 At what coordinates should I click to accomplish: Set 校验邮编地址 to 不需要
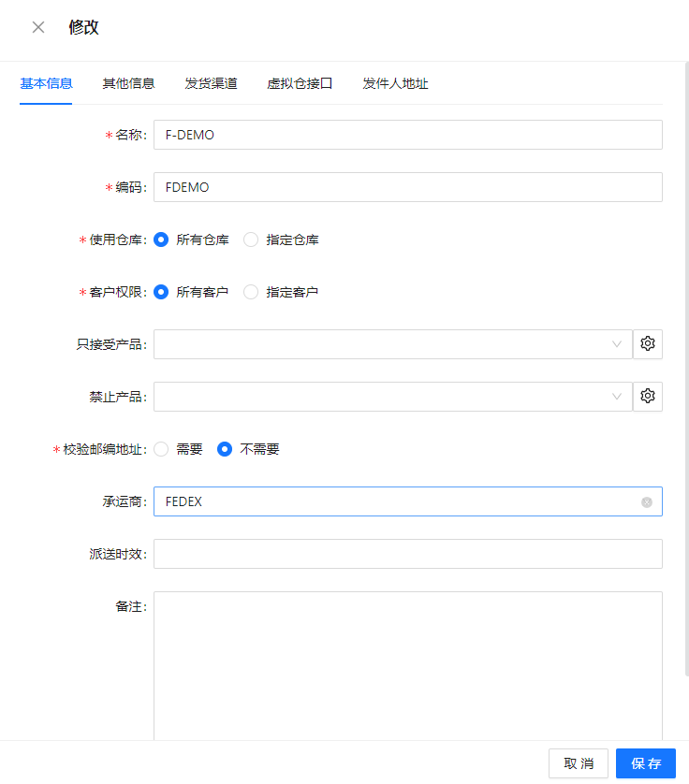225,449
